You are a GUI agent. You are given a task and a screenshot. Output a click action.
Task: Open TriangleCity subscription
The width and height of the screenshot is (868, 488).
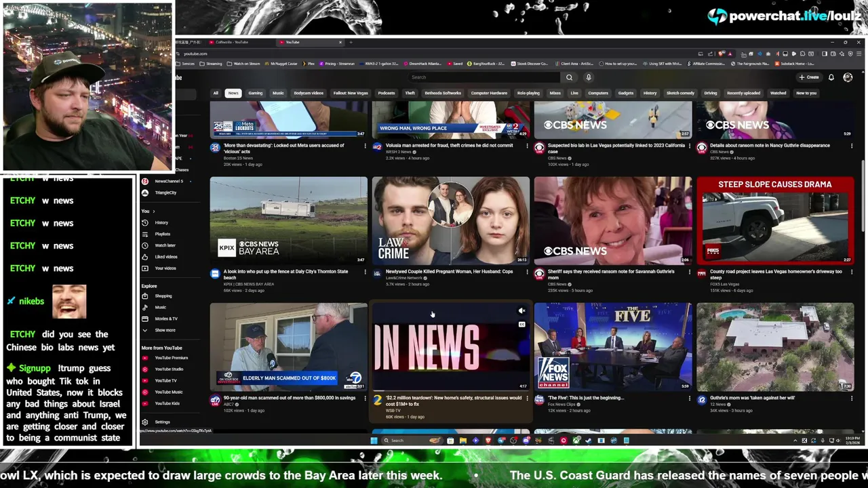[165, 192]
